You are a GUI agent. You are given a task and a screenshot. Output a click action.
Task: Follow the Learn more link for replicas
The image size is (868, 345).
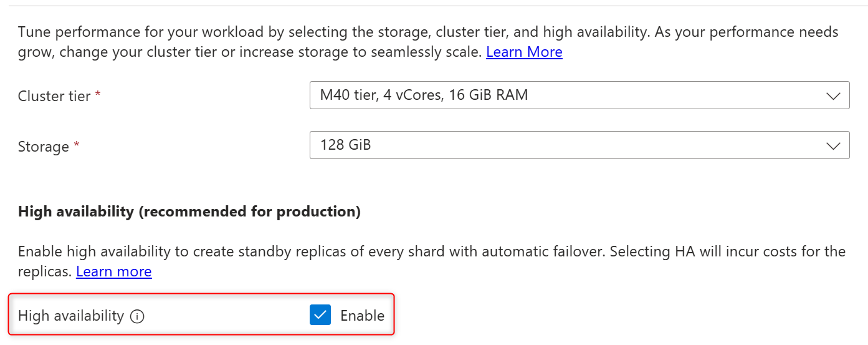pos(113,272)
